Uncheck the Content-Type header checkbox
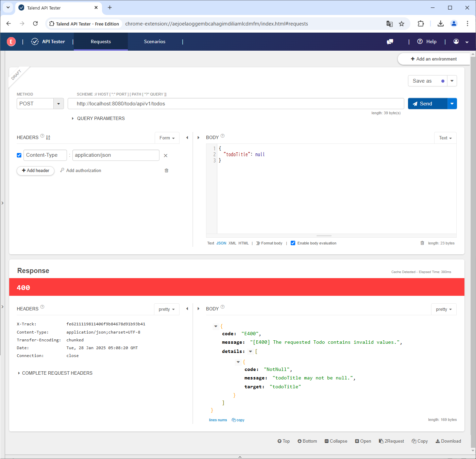 click(x=19, y=155)
